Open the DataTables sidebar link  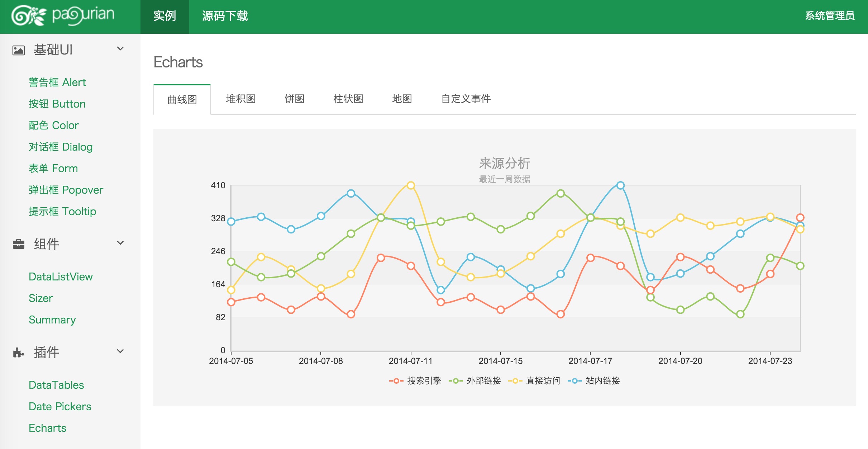tap(56, 385)
